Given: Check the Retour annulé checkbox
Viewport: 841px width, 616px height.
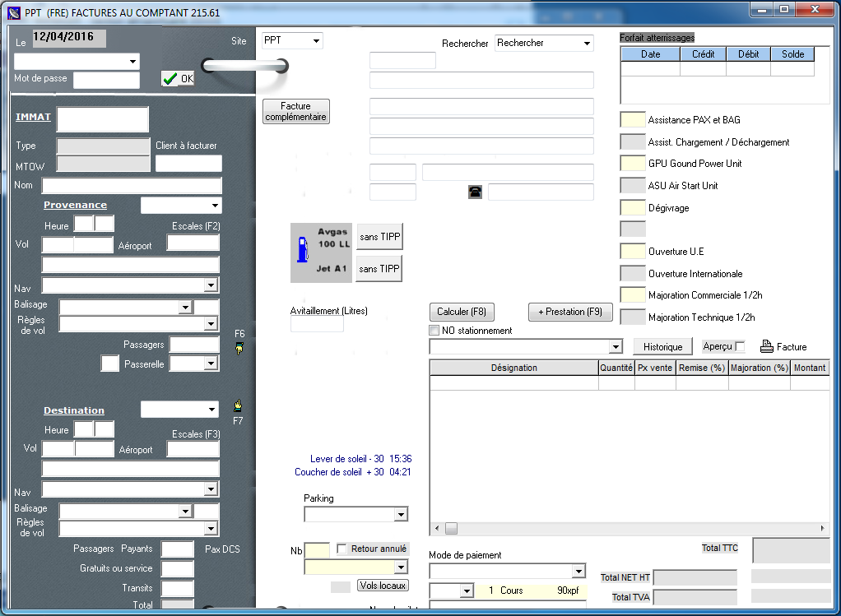Looking at the screenshot, I should coord(342,549).
